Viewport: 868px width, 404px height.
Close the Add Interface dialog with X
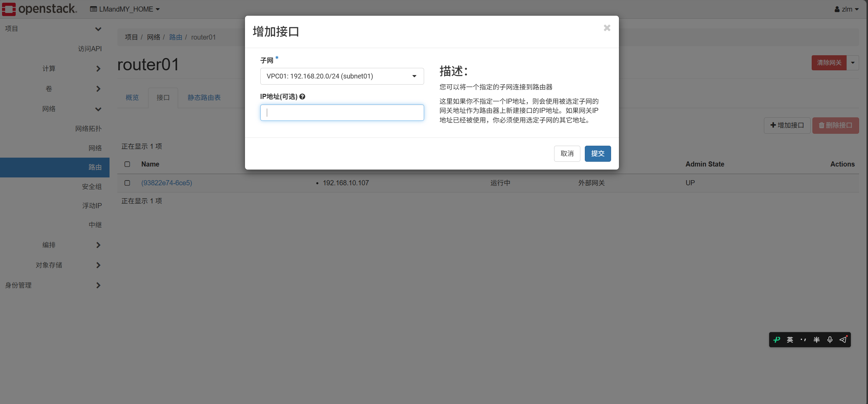click(607, 28)
